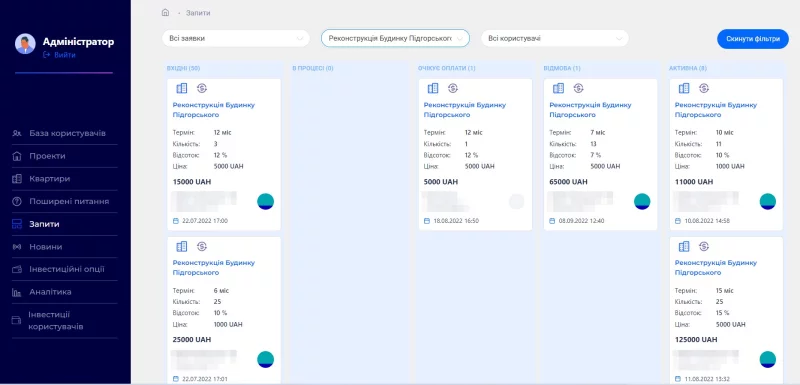Click the 15 міс term value
This screenshot has width=800, height=385.
point(724,291)
